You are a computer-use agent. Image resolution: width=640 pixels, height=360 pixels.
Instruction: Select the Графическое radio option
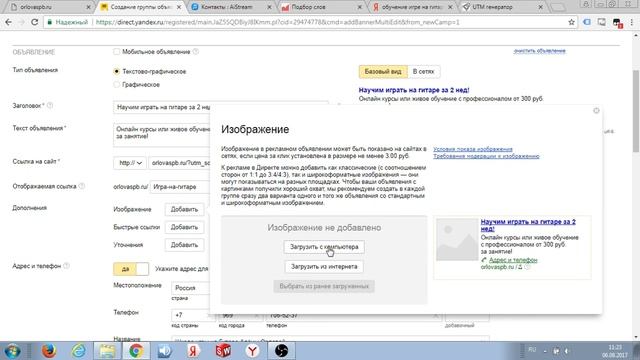click(117, 84)
